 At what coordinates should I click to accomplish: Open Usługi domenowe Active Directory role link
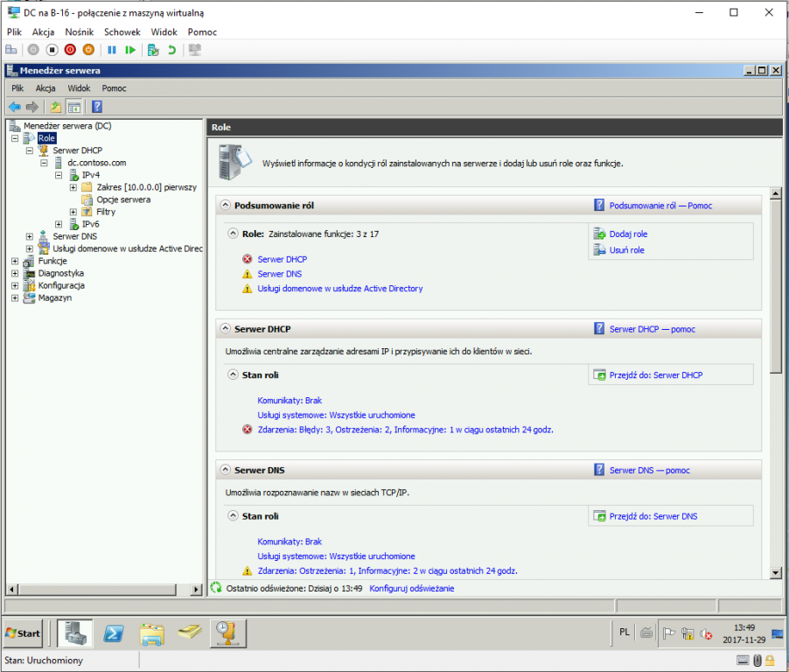[340, 289]
